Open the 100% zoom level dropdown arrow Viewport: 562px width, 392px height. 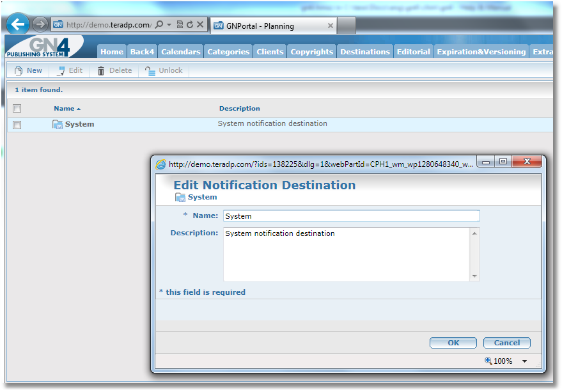pos(524,361)
